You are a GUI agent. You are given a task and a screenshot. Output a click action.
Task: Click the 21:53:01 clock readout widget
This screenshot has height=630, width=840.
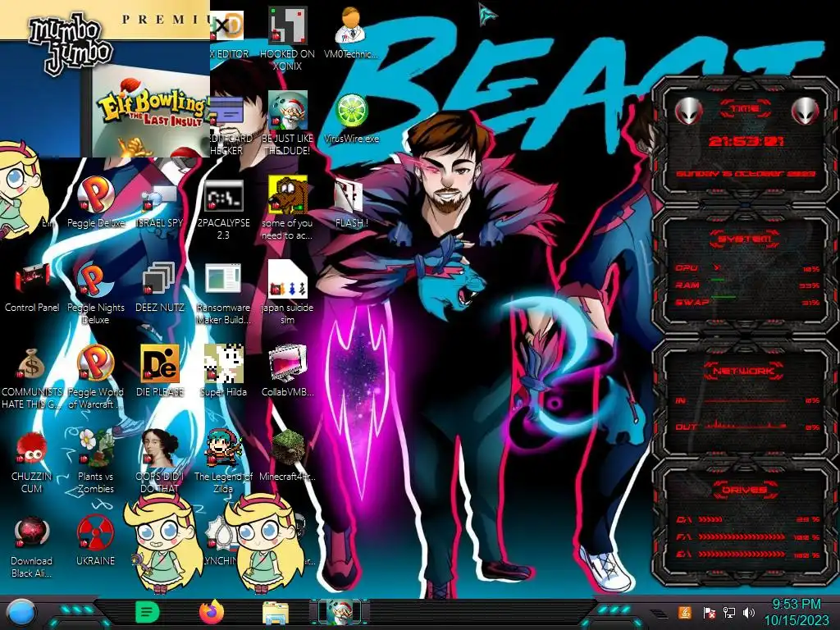(x=746, y=141)
